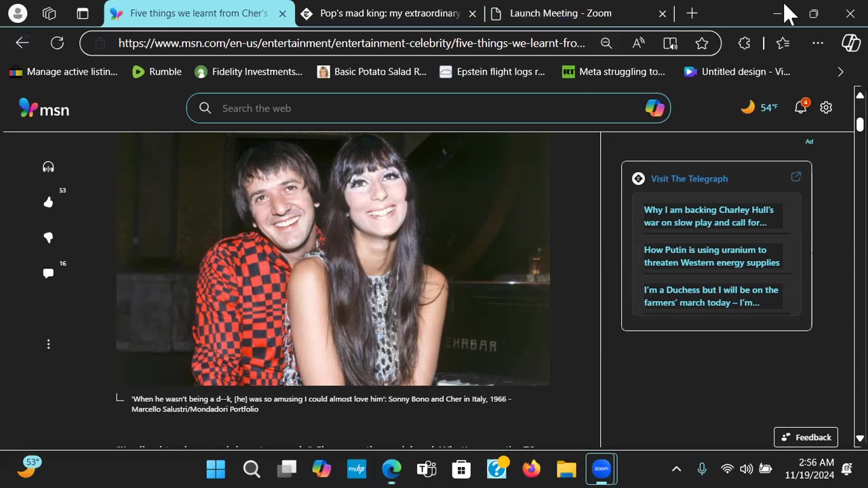
Task: Open Edge Settings and more menu
Action: pos(818,43)
